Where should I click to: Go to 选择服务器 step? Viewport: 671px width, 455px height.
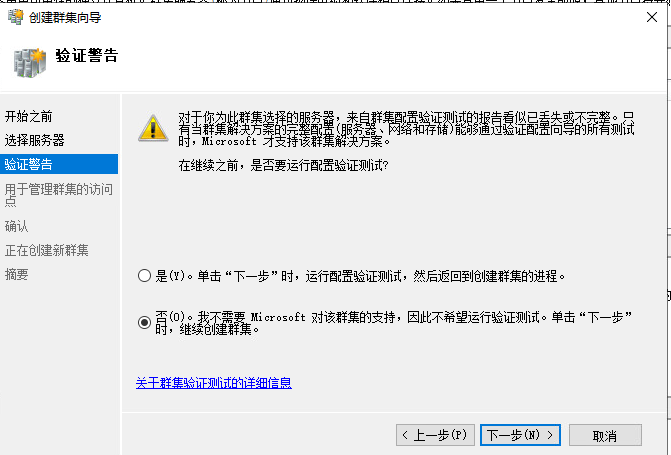point(35,140)
